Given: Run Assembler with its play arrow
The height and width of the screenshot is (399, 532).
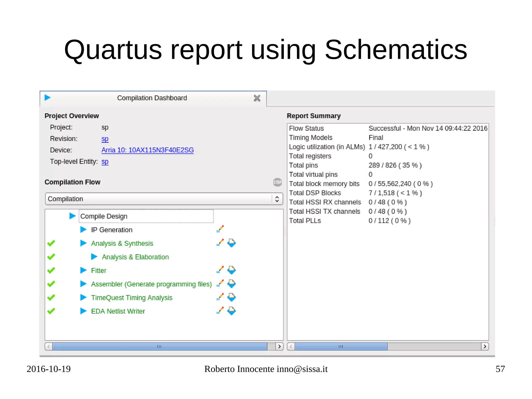Looking at the screenshot, I should 83,284.
